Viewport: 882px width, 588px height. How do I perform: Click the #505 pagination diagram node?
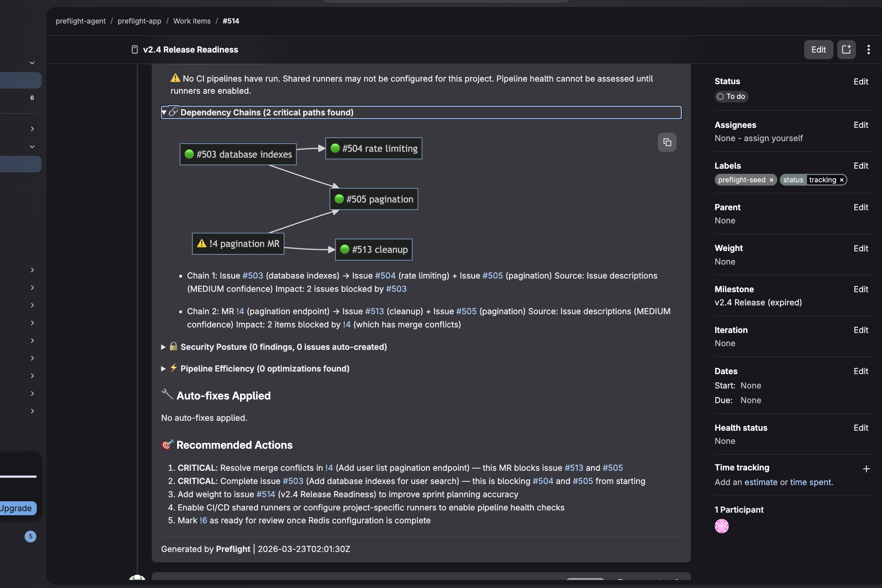click(373, 199)
